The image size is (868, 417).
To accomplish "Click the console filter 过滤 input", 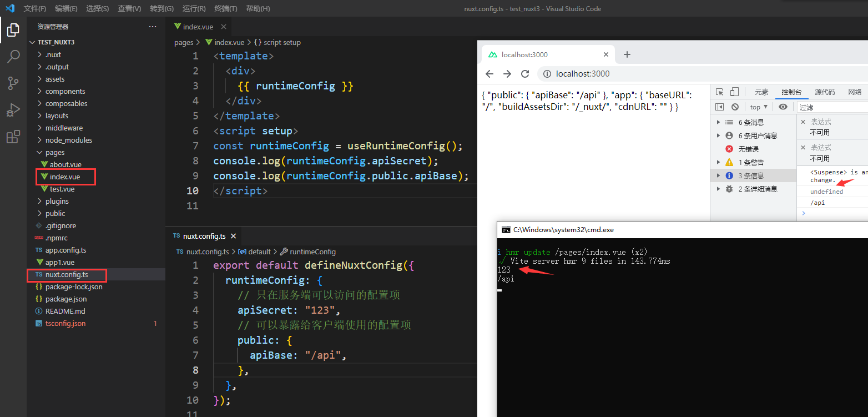I will (x=832, y=107).
